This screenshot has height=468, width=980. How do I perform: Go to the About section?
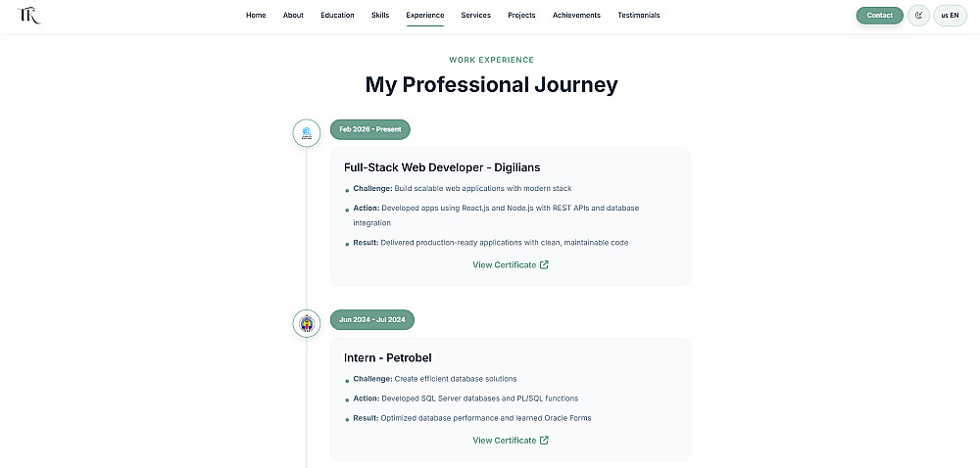(293, 16)
